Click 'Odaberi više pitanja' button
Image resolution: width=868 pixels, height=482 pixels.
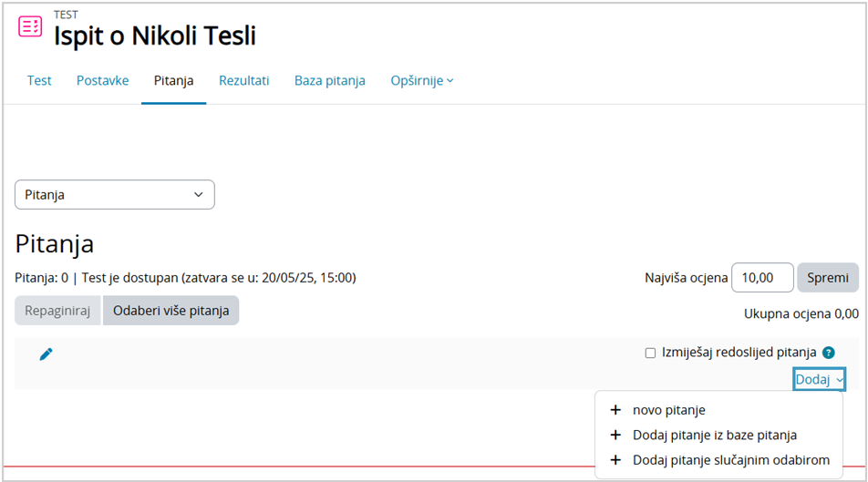click(x=170, y=311)
